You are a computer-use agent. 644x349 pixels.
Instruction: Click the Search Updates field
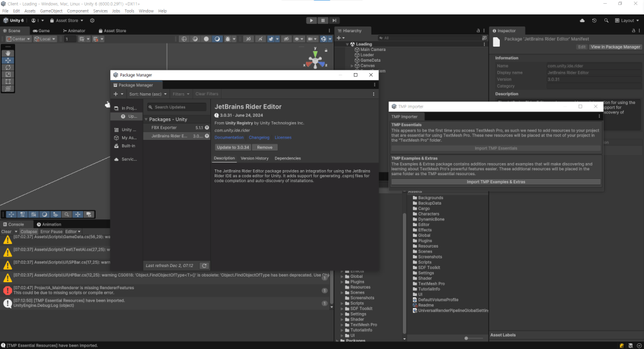pyautogui.click(x=178, y=107)
